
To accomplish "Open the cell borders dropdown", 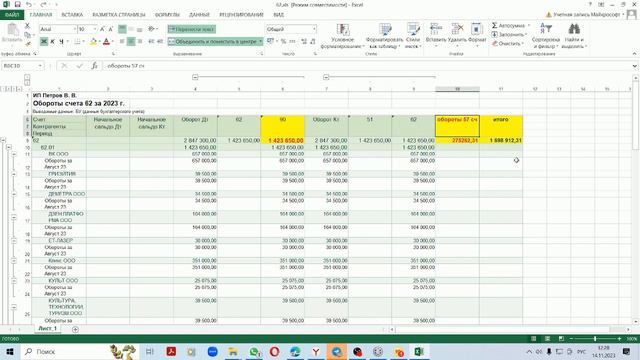I will [83, 41].
